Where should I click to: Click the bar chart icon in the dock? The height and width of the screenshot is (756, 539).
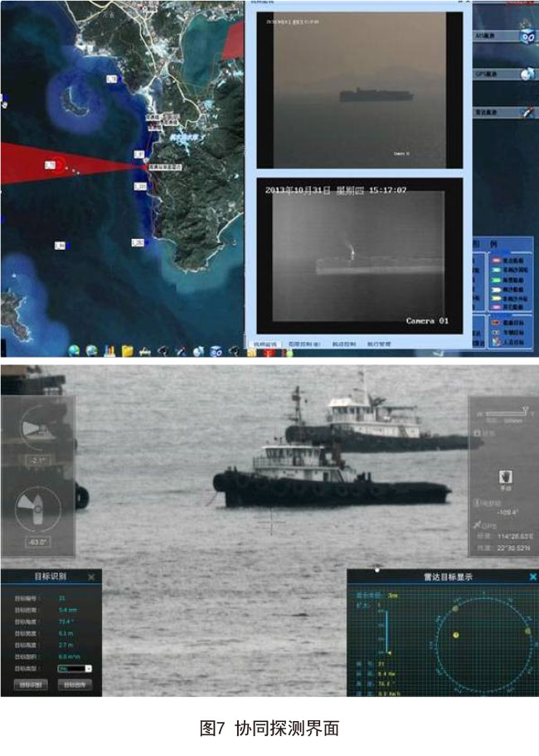point(109,350)
